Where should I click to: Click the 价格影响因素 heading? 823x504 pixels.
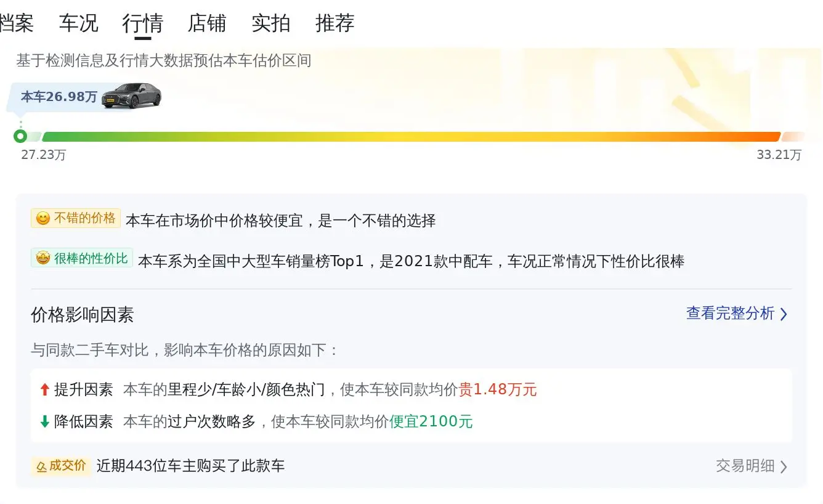82,315
